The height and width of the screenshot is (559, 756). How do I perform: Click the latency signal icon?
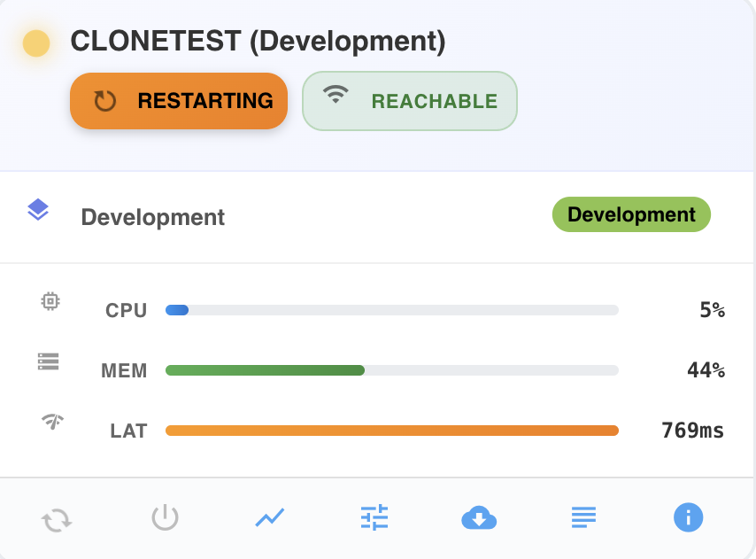(52, 421)
